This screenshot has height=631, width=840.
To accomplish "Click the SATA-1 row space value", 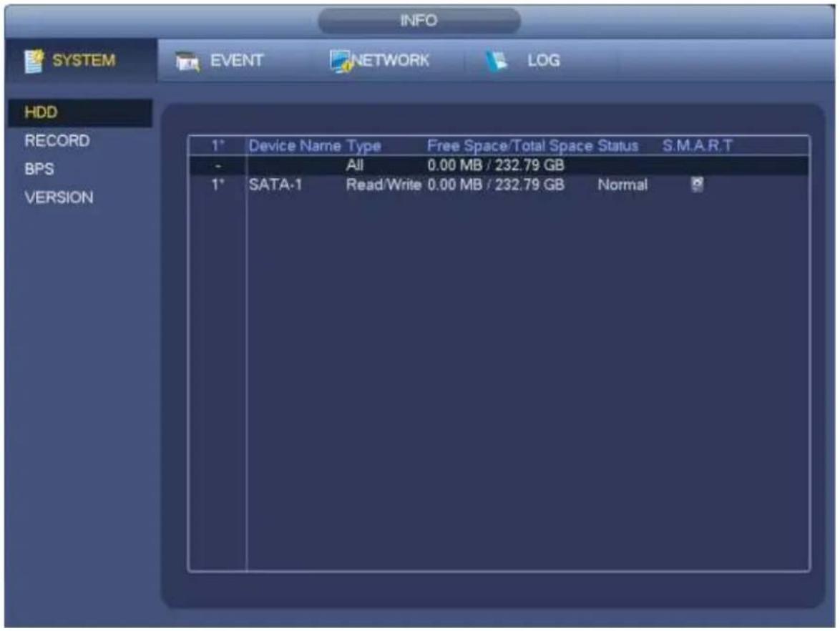I will [x=496, y=185].
